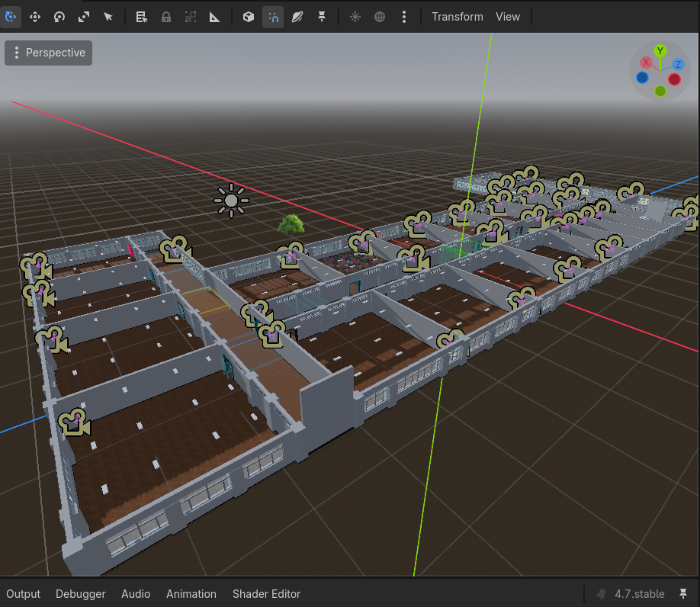Click the pin icon in the toolbar
Viewport: 700px width, 607px height.
tap(322, 17)
